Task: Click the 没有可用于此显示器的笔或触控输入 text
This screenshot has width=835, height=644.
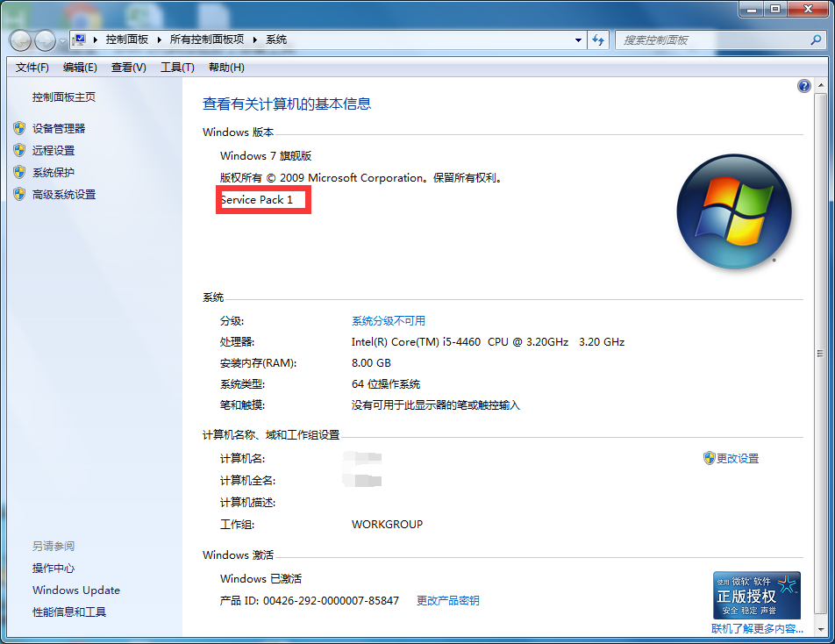Action: (x=435, y=404)
